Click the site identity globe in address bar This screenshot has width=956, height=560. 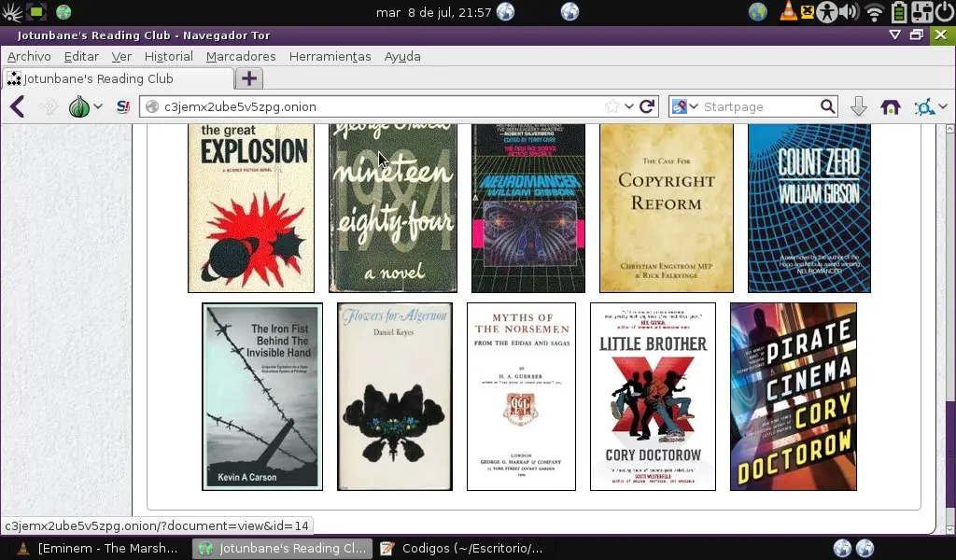(x=152, y=106)
